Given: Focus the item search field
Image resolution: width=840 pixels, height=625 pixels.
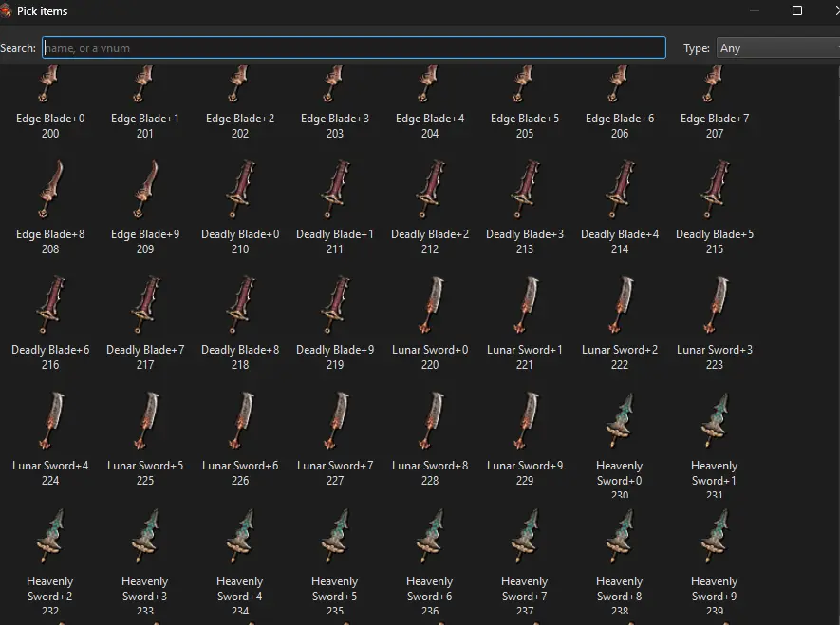Looking at the screenshot, I should [354, 47].
